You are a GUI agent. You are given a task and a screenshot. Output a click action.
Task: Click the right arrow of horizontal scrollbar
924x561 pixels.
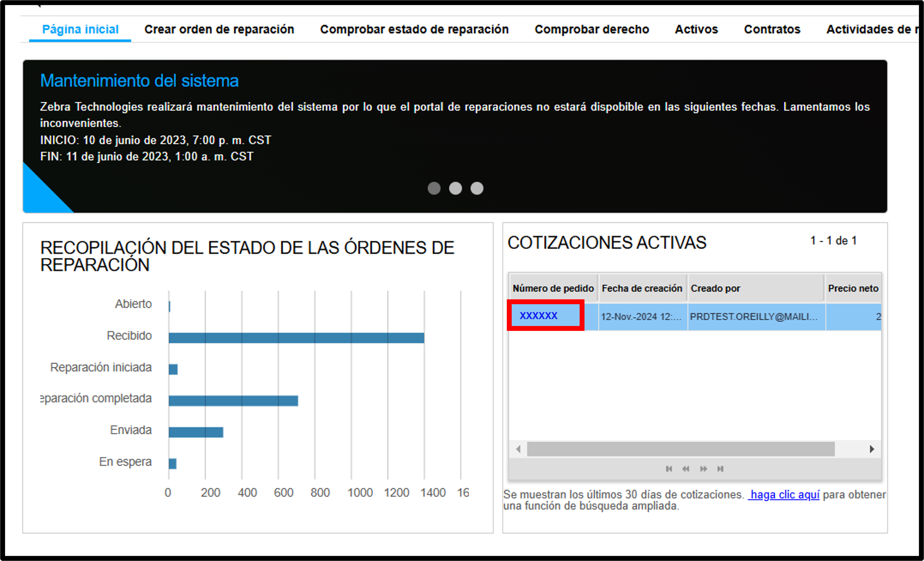[x=872, y=449]
